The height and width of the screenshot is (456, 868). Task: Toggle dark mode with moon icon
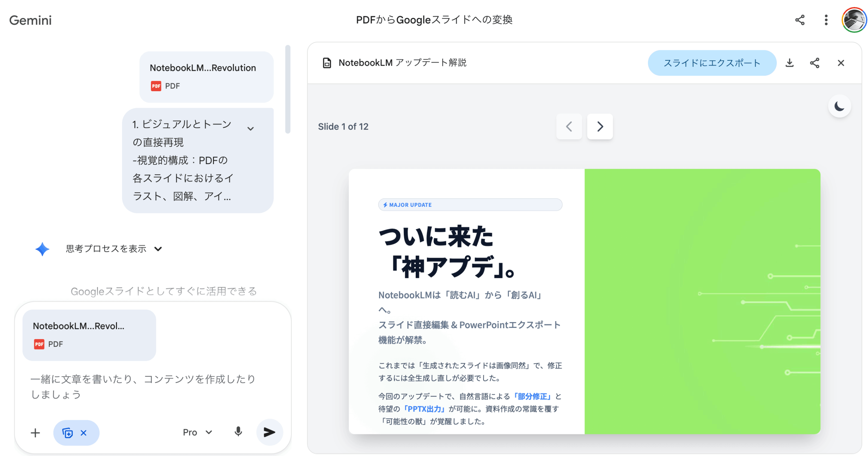839,106
